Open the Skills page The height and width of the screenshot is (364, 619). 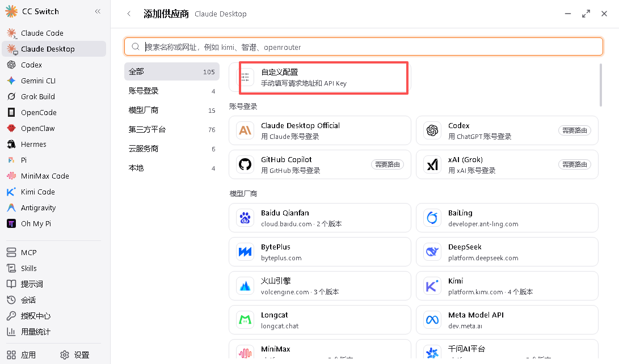pyautogui.click(x=54, y=268)
